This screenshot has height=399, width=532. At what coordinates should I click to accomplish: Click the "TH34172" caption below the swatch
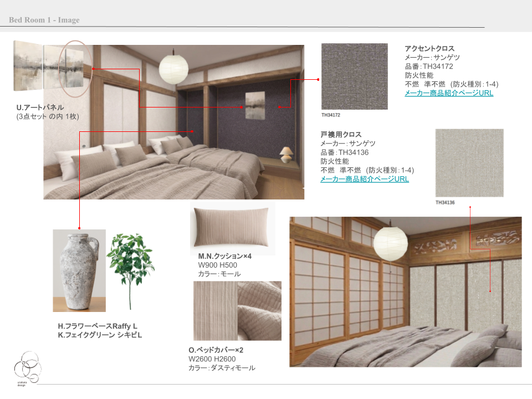point(331,115)
